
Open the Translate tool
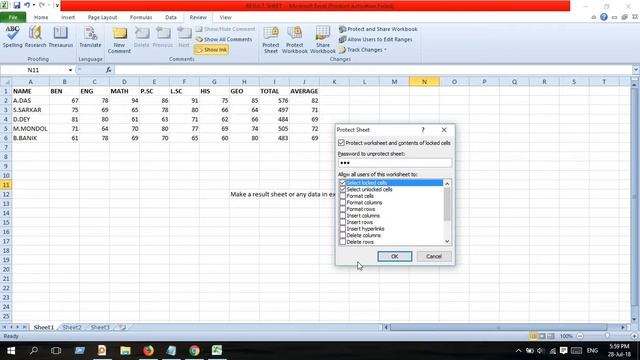point(90,37)
